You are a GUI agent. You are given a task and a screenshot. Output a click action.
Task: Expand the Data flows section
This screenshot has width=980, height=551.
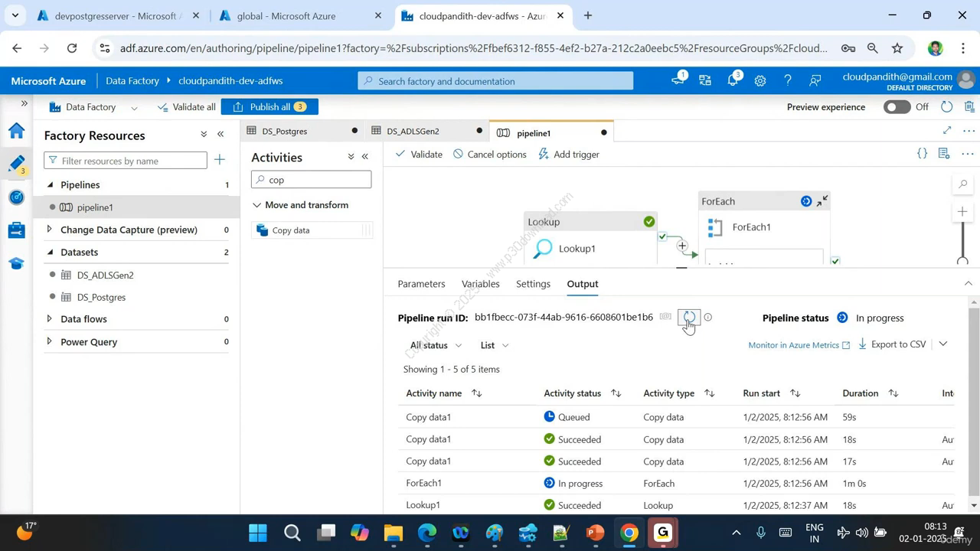point(50,319)
